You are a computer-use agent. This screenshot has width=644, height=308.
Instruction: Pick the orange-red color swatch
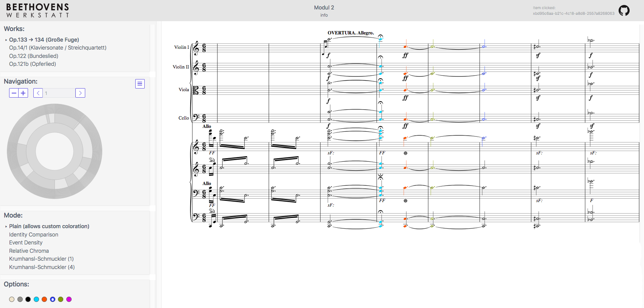(44, 299)
